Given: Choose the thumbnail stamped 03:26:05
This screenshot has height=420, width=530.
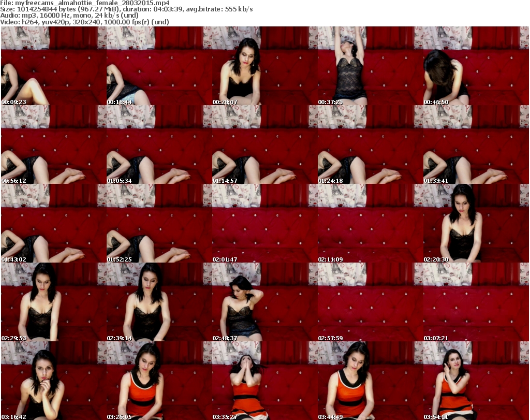Looking at the screenshot, I should tap(159, 381).
